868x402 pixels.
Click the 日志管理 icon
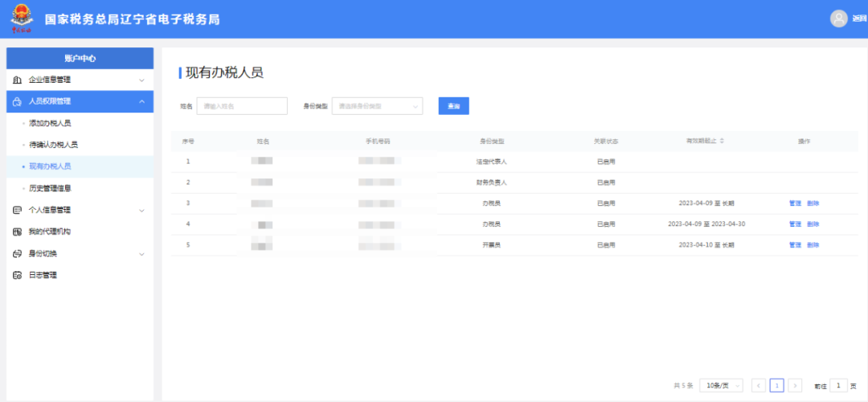point(17,276)
